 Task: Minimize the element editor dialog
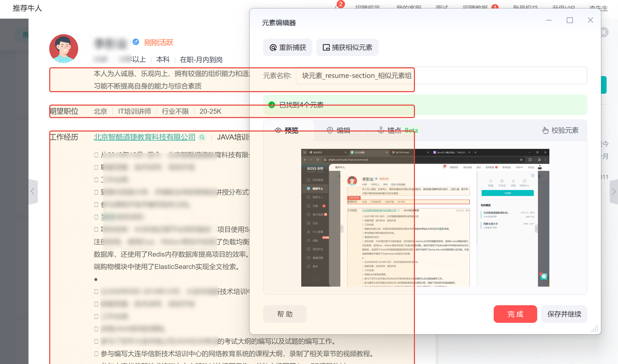[x=549, y=20]
